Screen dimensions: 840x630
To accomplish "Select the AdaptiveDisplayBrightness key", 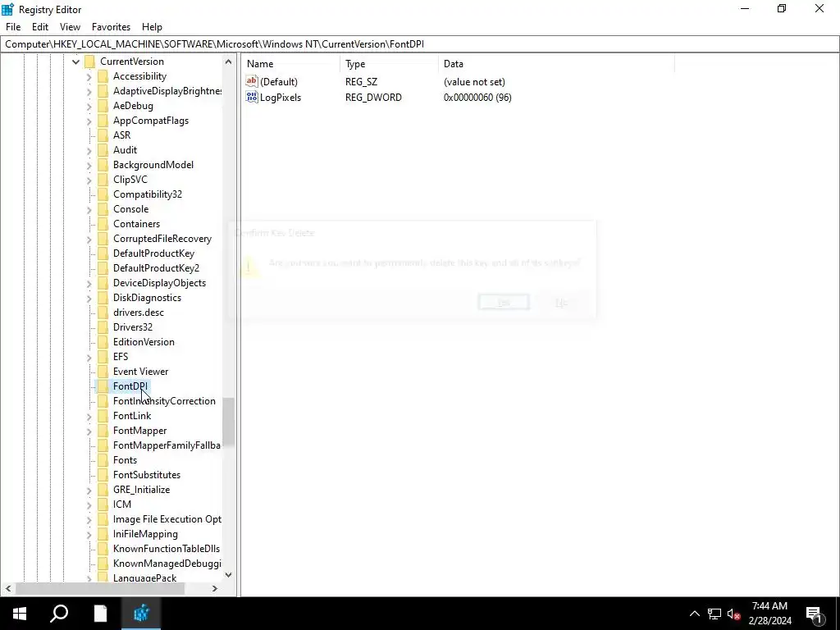I will pyautogui.click(x=167, y=91).
